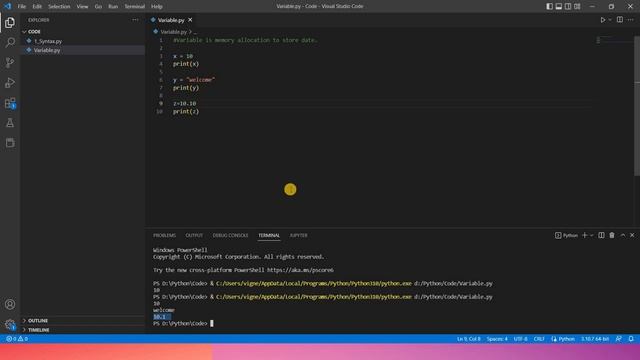
Task: Switch to the Output panel tab
Action: pos(194,236)
